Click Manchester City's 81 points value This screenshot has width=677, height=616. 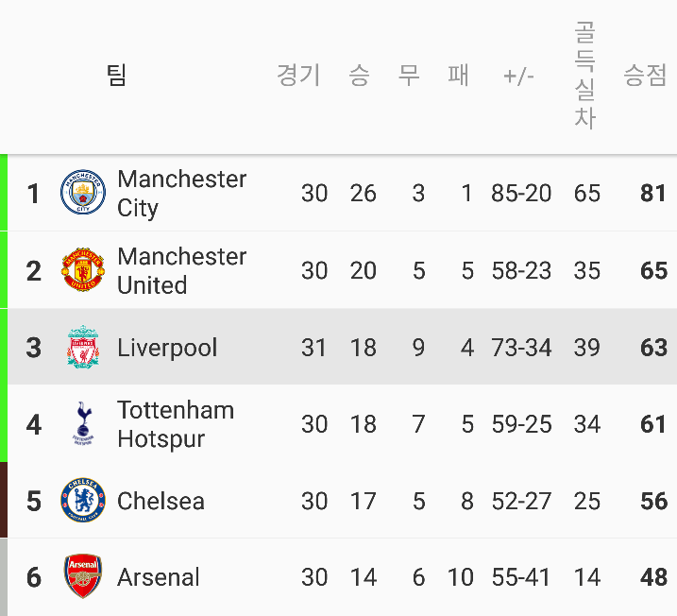click(653, 194)
